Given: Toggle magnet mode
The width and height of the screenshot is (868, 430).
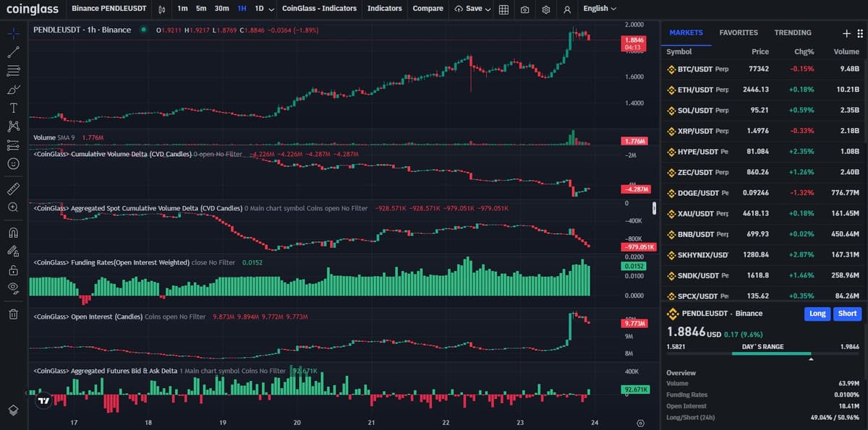Looking at the screenshot, I should click(x=13, y=233).
